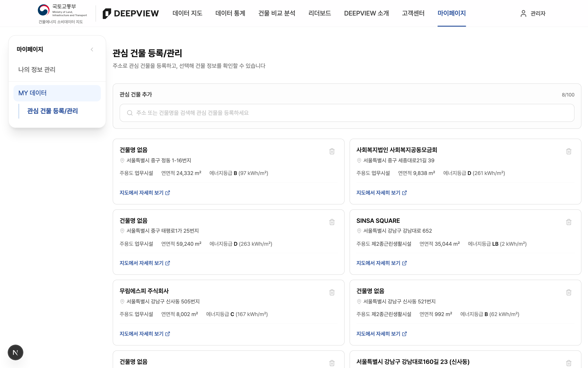Delete the 태평로1가 25번지 building card
Viewport: 588px width, 368px height.
pyautogui.click(x=332, y=222)
